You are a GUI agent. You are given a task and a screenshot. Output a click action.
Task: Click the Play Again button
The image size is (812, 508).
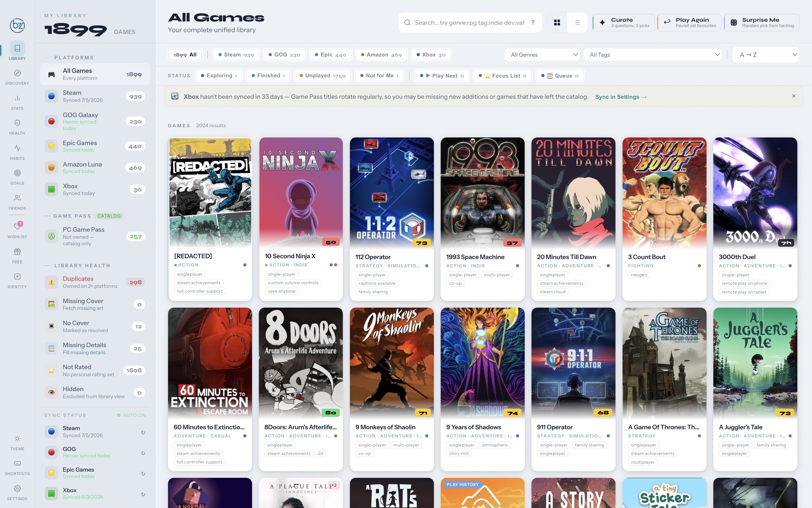pos(689,23)
